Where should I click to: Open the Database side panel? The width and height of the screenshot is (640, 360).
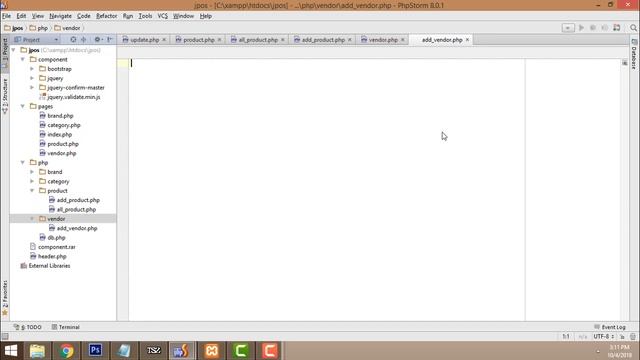click(634, 54)
